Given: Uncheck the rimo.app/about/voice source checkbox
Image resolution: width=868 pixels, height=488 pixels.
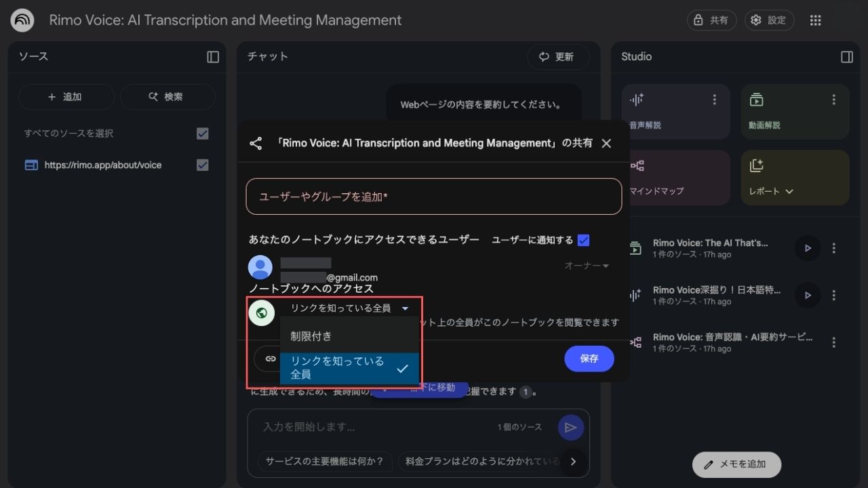Looking at the screenshot, I should point(202,165).
